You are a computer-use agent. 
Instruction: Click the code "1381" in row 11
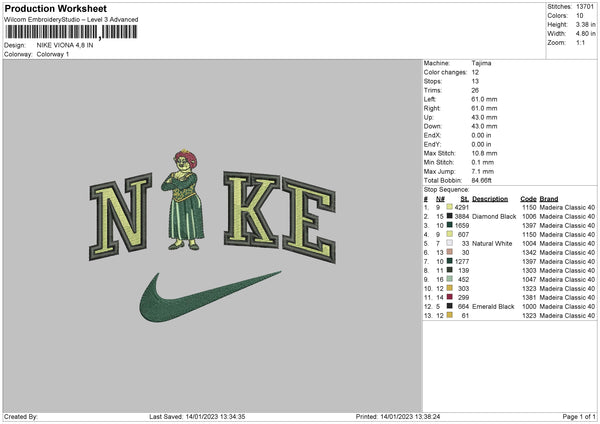pos(529,297)
